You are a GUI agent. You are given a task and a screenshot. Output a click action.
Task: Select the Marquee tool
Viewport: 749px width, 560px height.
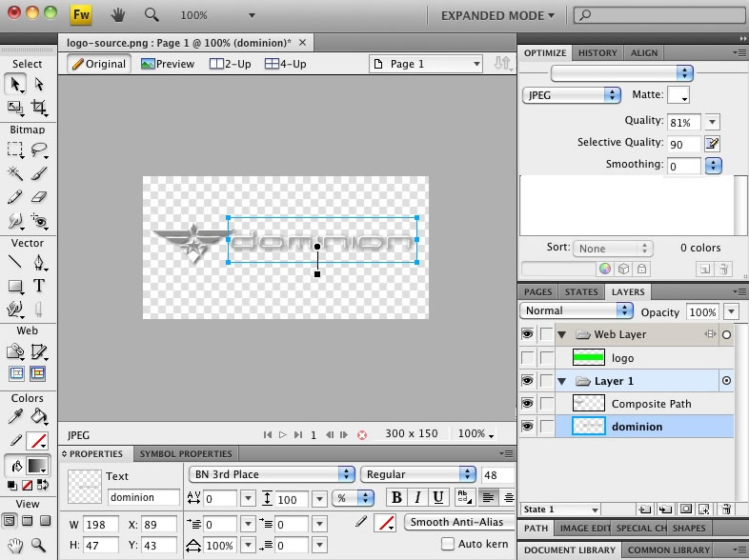15,150
